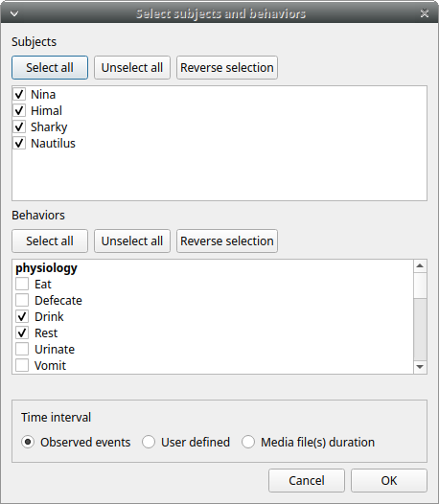Click the Drink label text

49,316
